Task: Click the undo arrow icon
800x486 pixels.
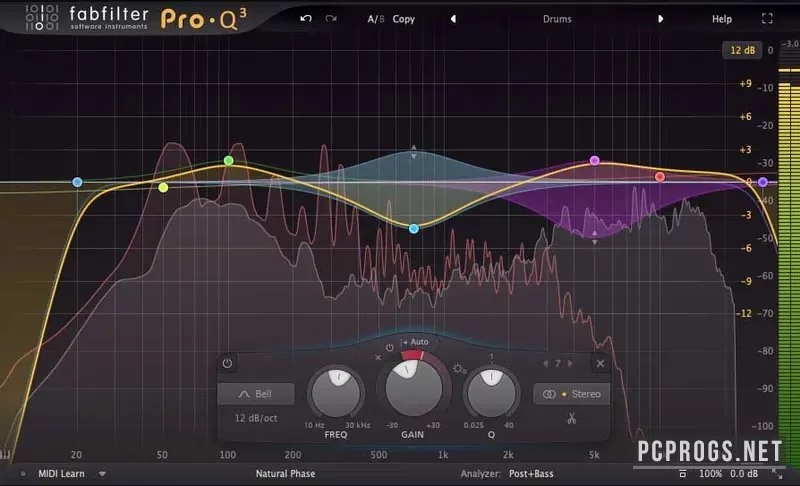Action: pos(306,19)
